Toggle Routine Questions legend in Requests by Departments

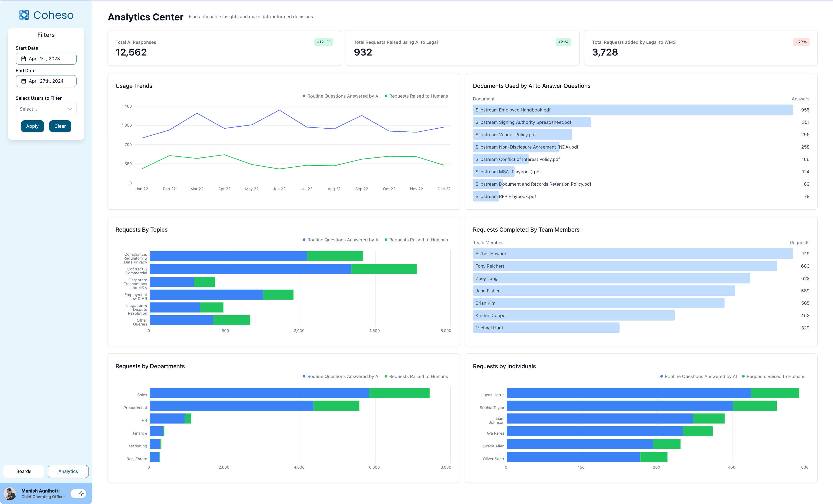tap(341, 376)
